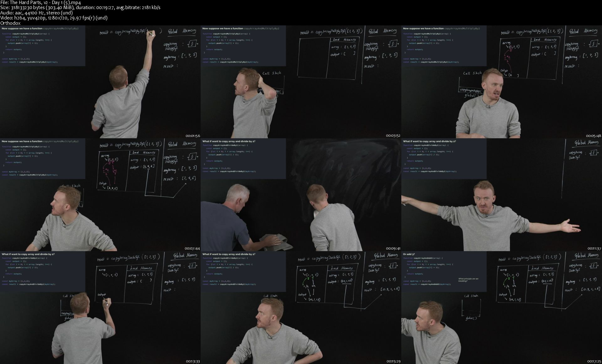Click the thumbnail timestamped 00:17:25
602x364 pixels.
502,308
